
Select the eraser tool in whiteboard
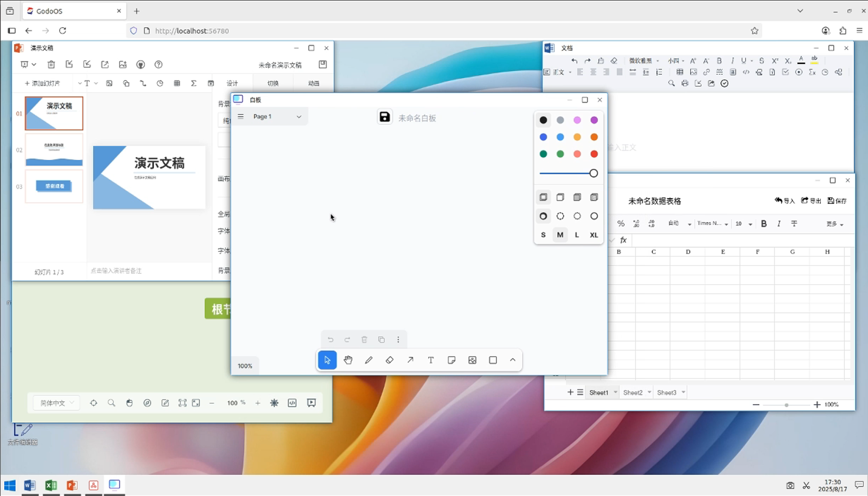tap(390, 360)
